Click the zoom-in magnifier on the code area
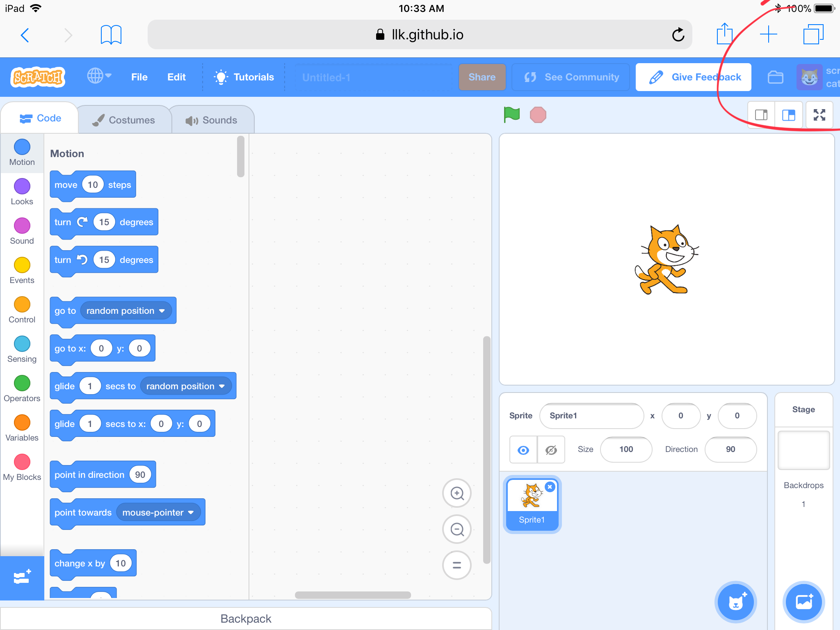The width and height of the screenshot is (840, 630). 457,493
